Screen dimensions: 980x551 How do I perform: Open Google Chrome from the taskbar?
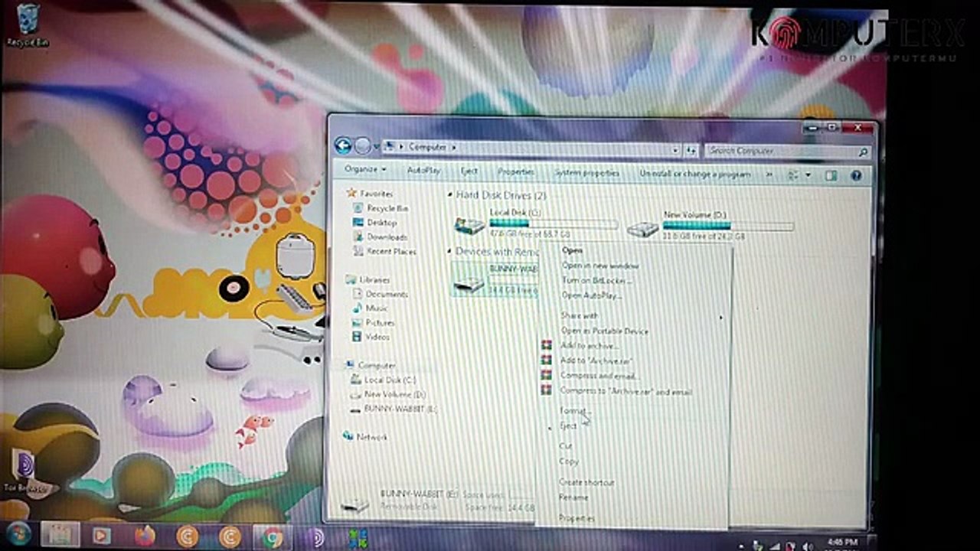(x=273, y=538)
